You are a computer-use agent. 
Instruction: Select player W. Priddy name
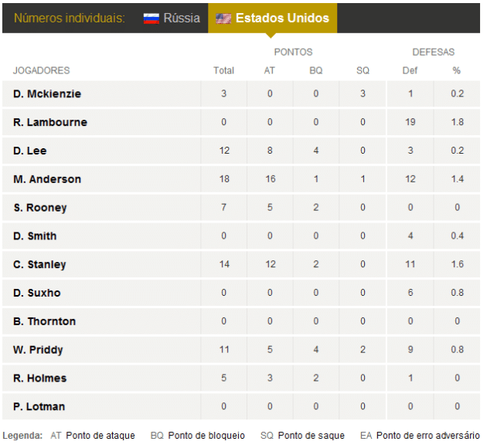pyautogui.click(x=38, y=350)
